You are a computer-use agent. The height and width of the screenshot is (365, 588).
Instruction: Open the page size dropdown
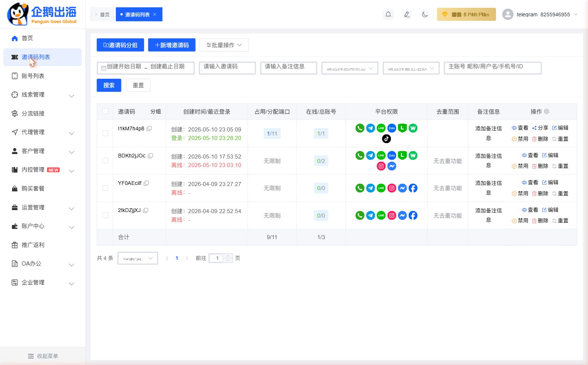[x=138, y=258]
